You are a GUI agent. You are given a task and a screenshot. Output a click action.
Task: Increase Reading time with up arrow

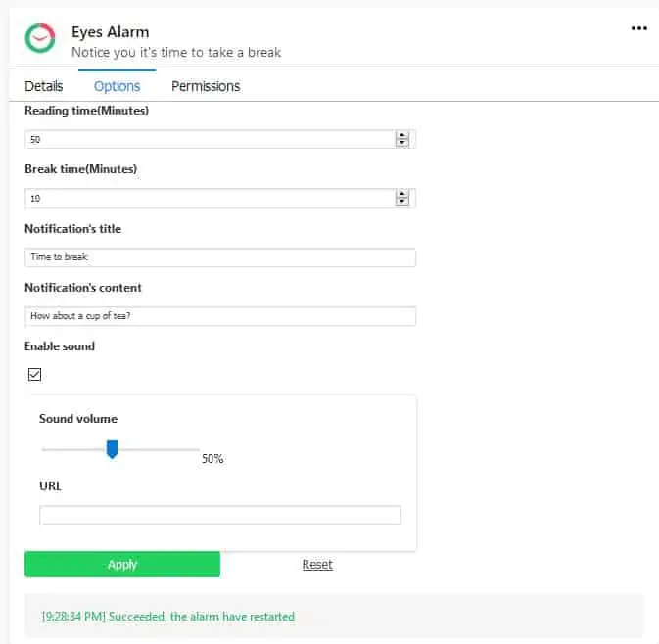click(401, 136)
